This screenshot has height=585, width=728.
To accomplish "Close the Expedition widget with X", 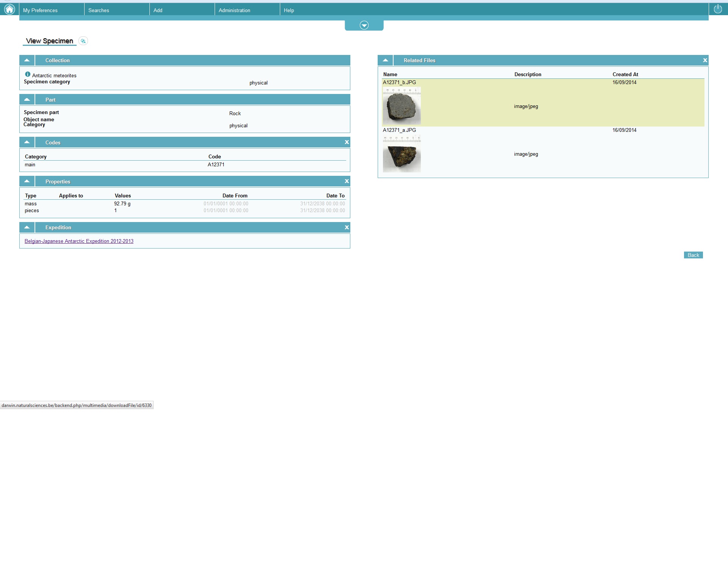I will (347, 227).
